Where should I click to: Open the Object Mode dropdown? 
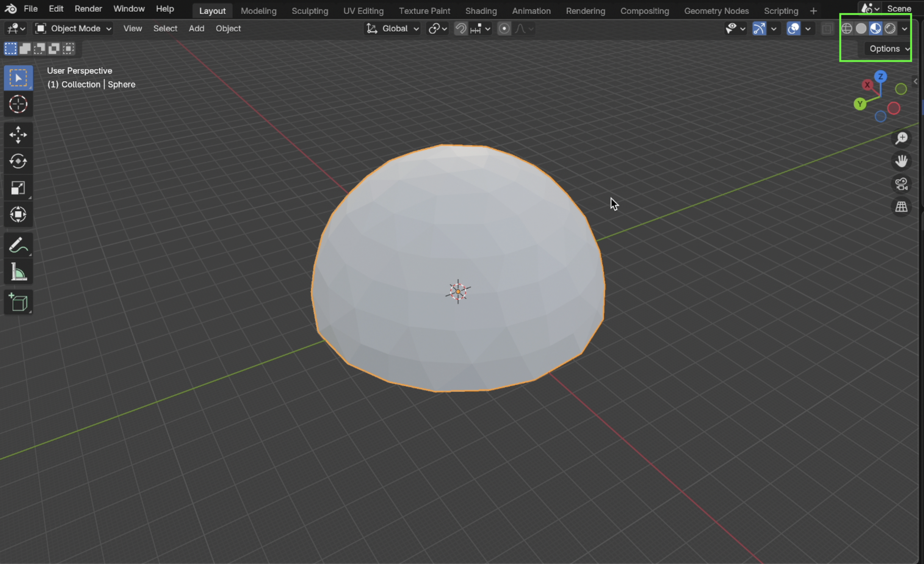74,28
